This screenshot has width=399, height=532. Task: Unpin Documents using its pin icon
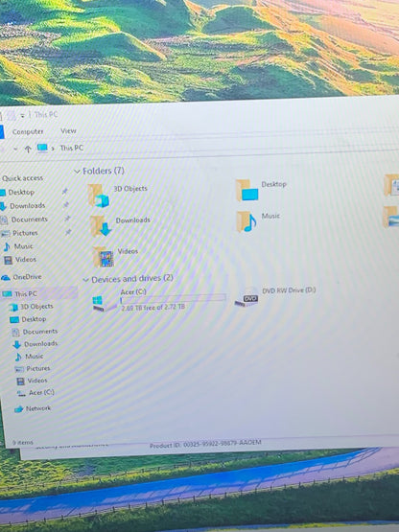67,219
